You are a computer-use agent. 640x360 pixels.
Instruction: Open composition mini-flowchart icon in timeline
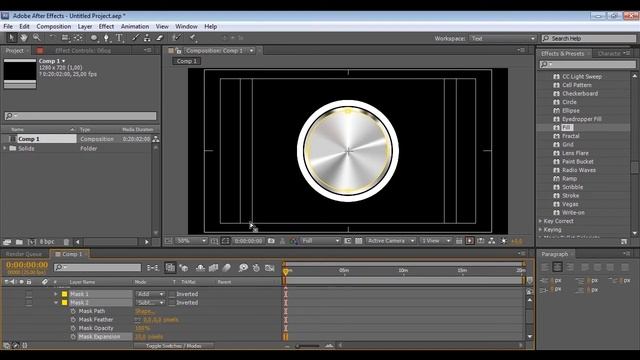click(x=153, y=268)
